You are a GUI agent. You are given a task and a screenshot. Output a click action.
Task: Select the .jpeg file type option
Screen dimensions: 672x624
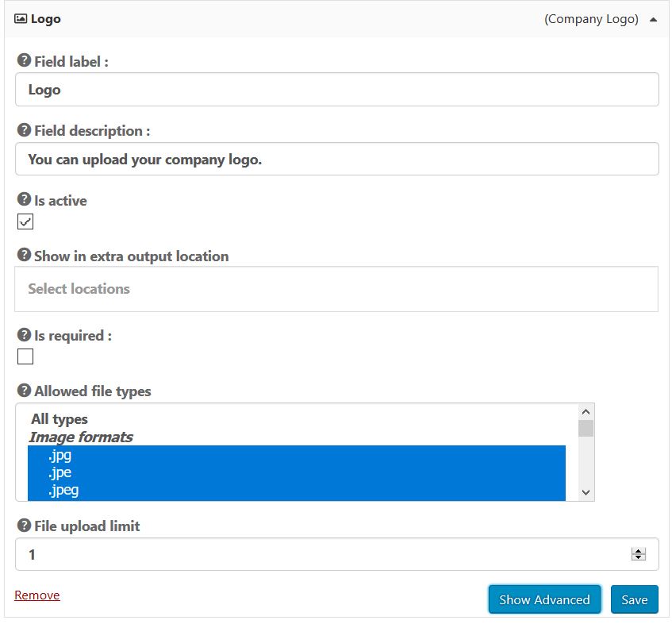[x=63, y=490]
